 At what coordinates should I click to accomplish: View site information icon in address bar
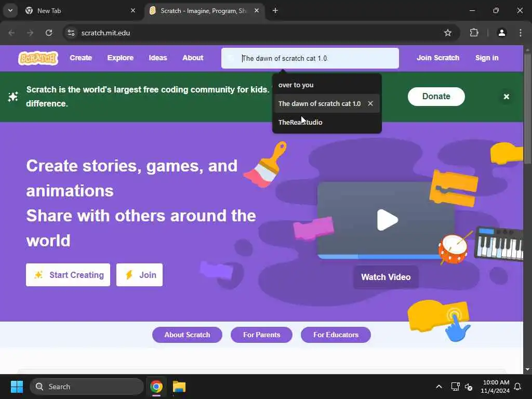(71, 33)
